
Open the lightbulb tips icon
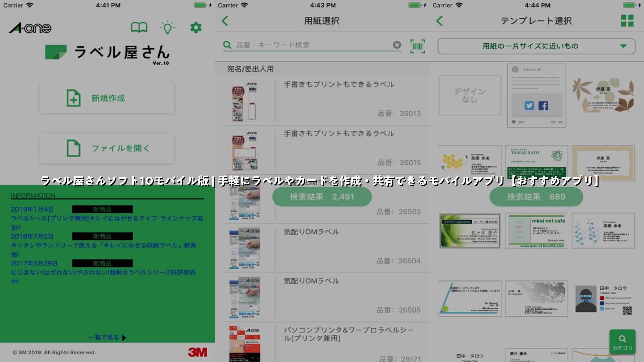(167, 27)
